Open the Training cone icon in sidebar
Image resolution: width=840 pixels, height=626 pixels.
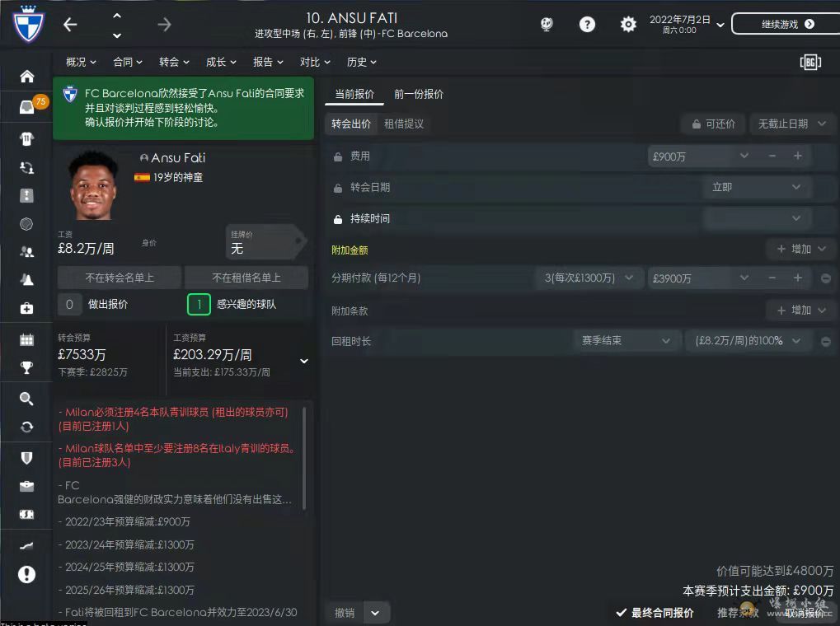[26, 279]
